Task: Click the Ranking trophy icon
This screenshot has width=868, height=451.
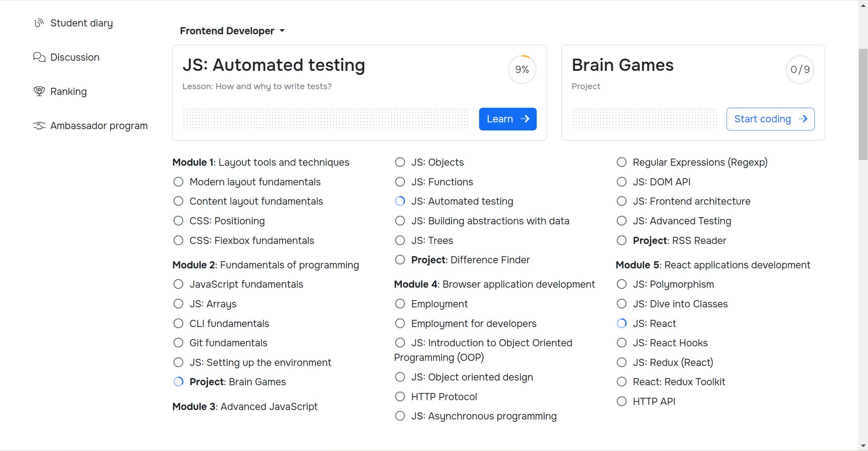Action: pyautogui.click(x=39, y=91)
